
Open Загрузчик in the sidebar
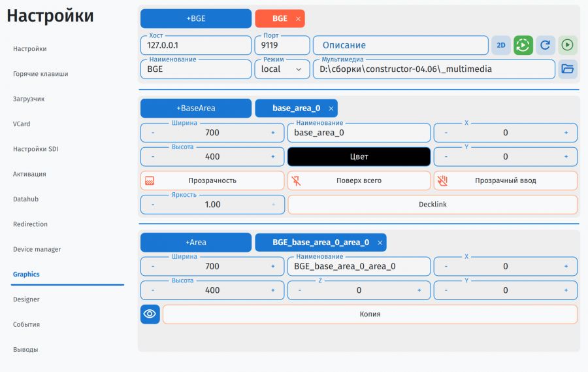[29, 99]
